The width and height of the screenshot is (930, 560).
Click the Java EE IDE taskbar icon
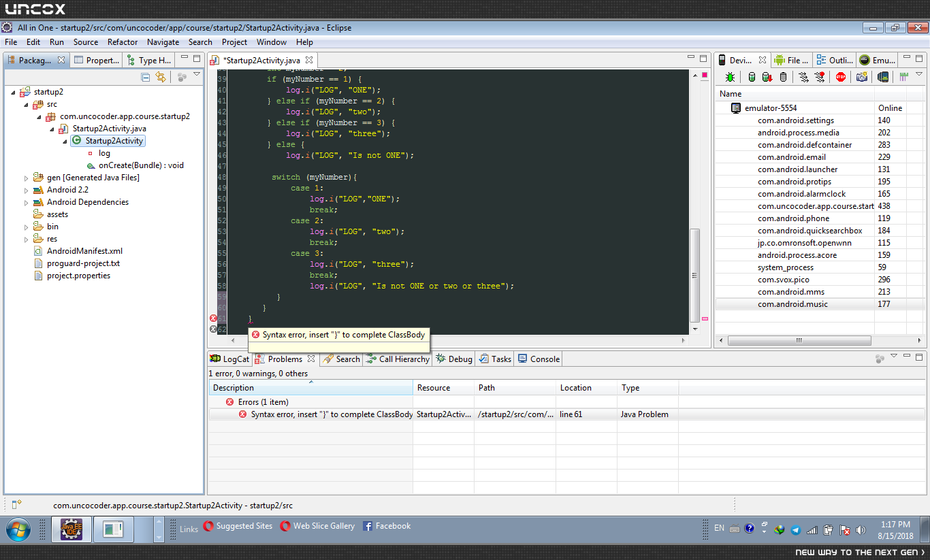coord(71,529)
